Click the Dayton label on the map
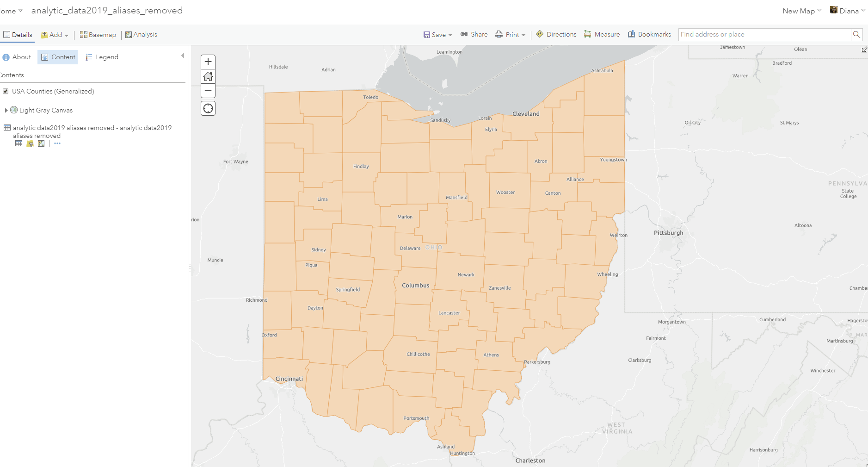This screenshot has height=467, width=868. click(315, 308)
